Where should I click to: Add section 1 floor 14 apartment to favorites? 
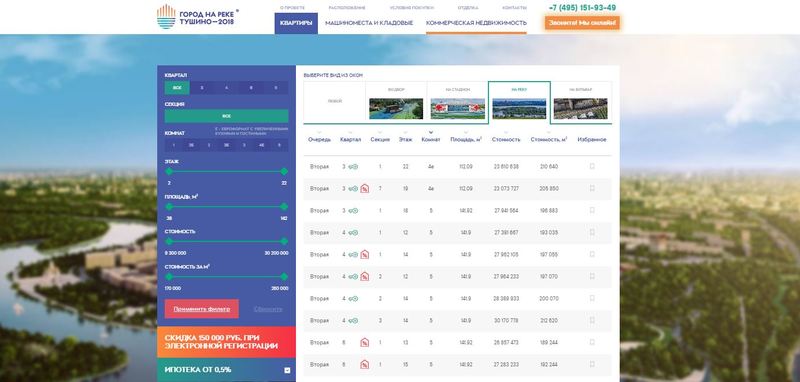592,254
